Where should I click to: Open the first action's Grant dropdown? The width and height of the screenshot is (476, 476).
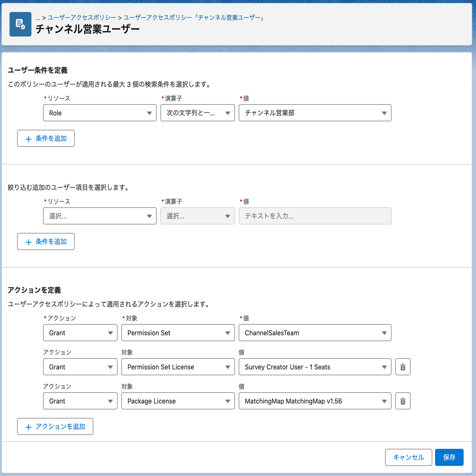pos(80,333)
